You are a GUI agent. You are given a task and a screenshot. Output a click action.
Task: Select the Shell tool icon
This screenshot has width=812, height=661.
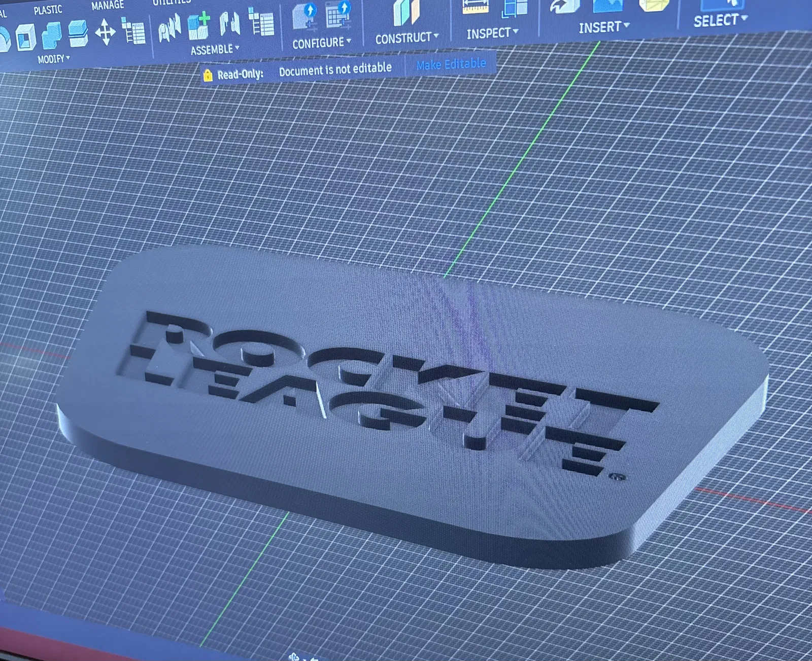pos(25,38)
